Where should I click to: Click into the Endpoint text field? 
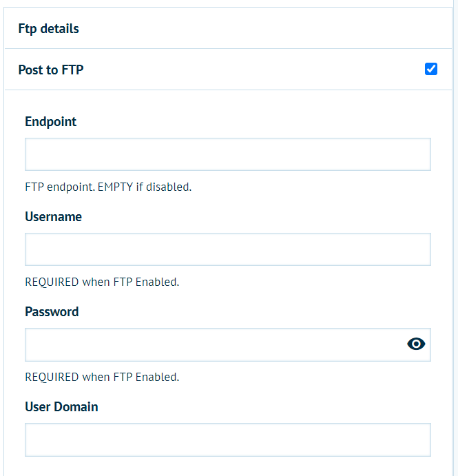point(227,154)
